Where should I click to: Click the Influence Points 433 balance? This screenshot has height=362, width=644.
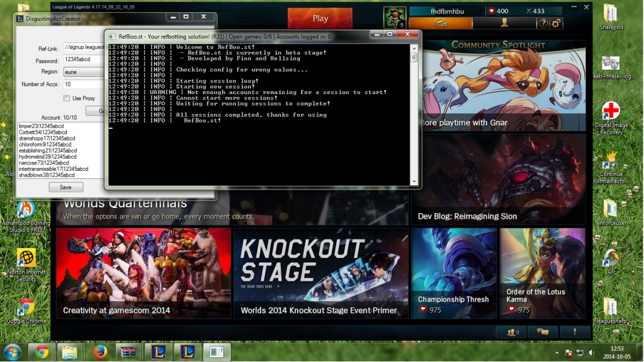pos(535,11)
